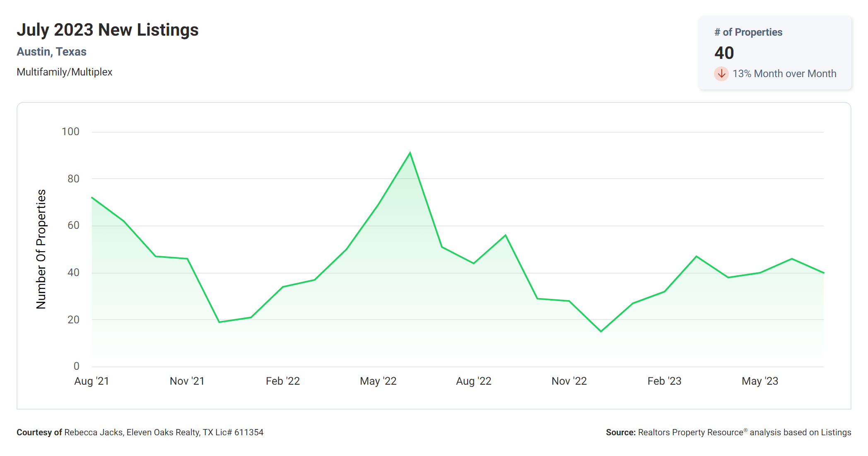Click the July 2023 New Listings title
The image size is (868, 456).
coord(108,30)
